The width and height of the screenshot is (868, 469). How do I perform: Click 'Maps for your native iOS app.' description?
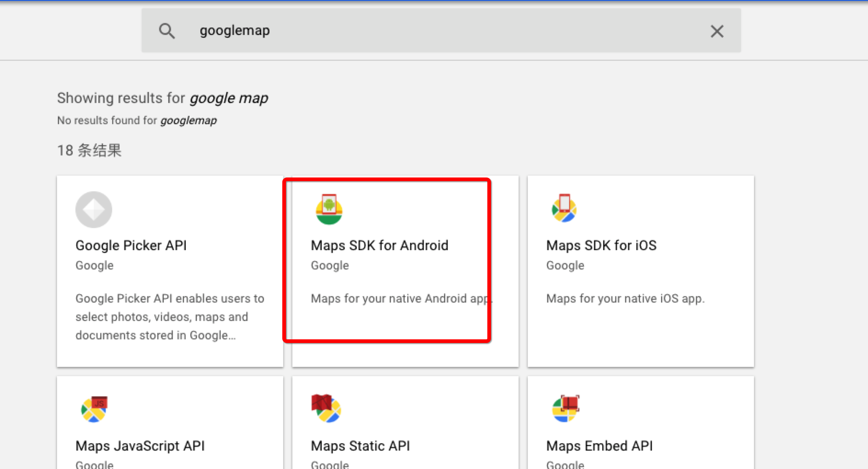tap(625, 299)
